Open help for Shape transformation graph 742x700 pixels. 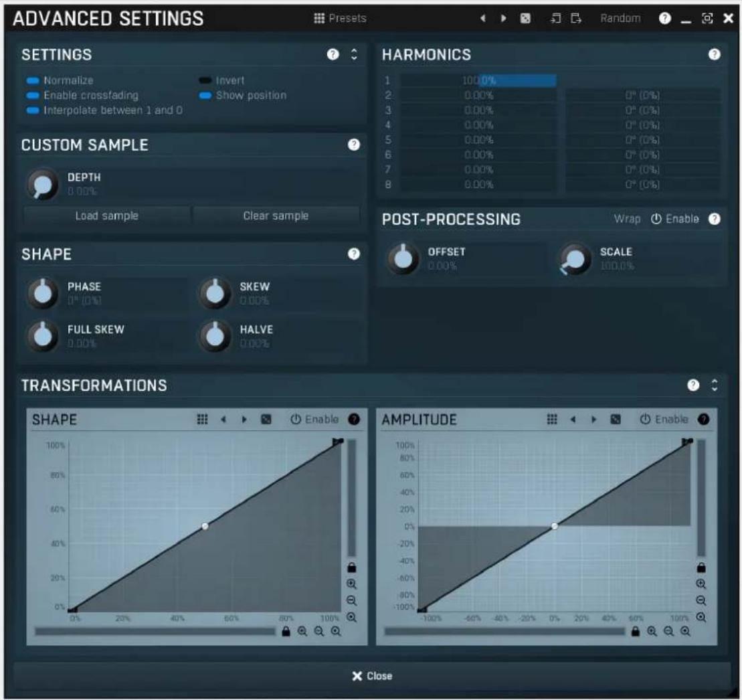[353, 419]
